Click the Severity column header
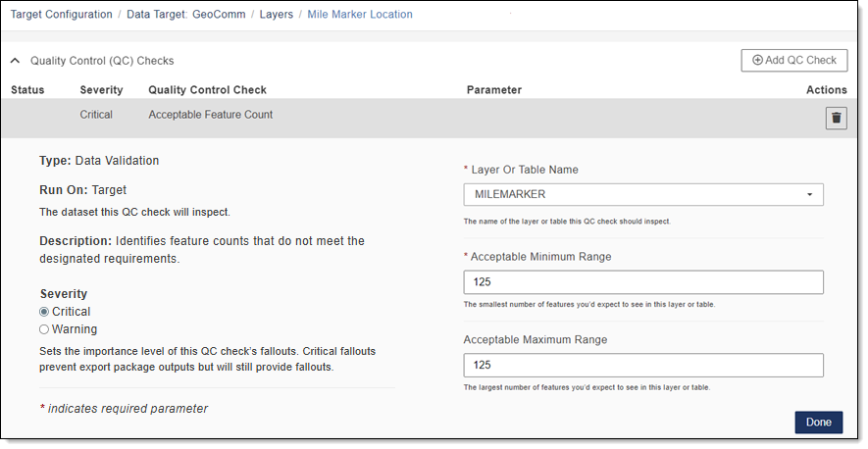Screen dimensions: 868x449 pos(101,90)
